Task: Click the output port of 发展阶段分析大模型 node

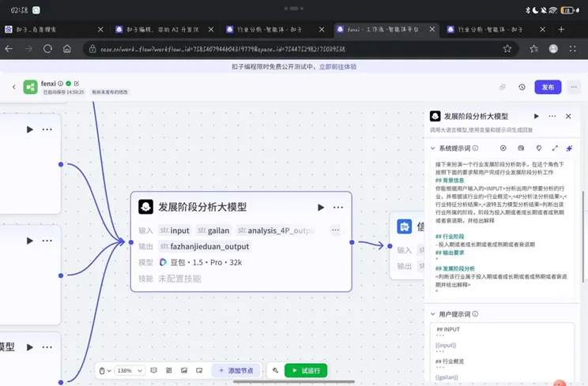Action: [352, 242]
